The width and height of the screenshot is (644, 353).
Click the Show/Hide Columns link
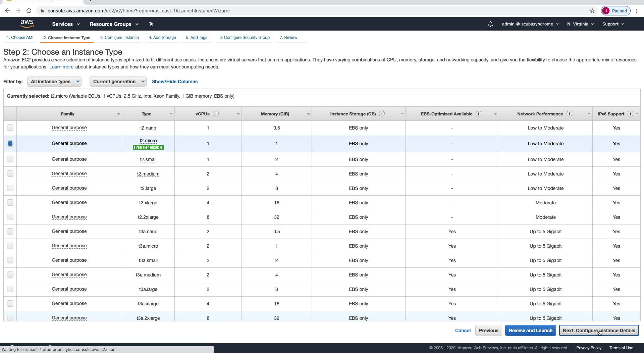(x=175, y=82)
